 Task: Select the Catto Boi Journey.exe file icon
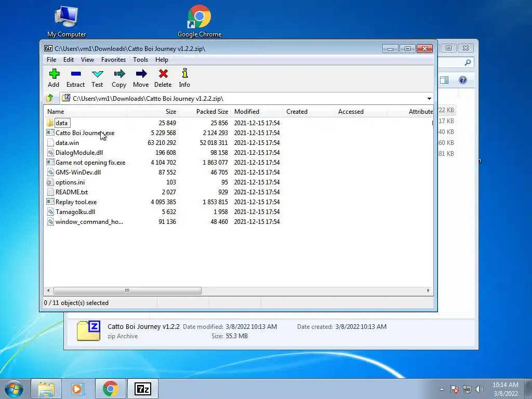[50, 132]
